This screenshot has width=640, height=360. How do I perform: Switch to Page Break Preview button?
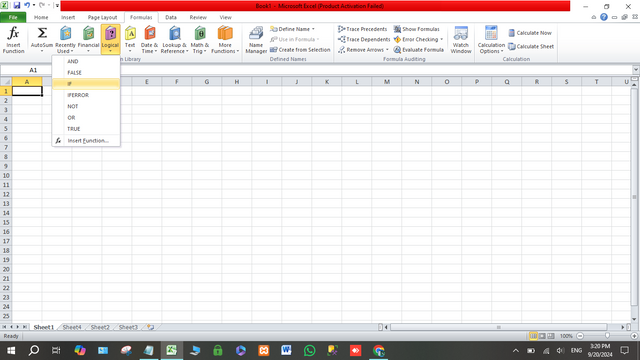point(551,336)
